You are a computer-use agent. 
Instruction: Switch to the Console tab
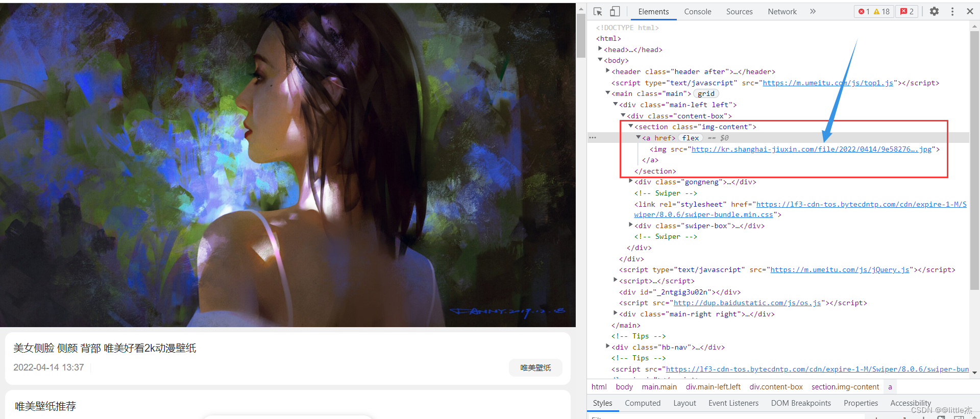click(x=698, y=12)
